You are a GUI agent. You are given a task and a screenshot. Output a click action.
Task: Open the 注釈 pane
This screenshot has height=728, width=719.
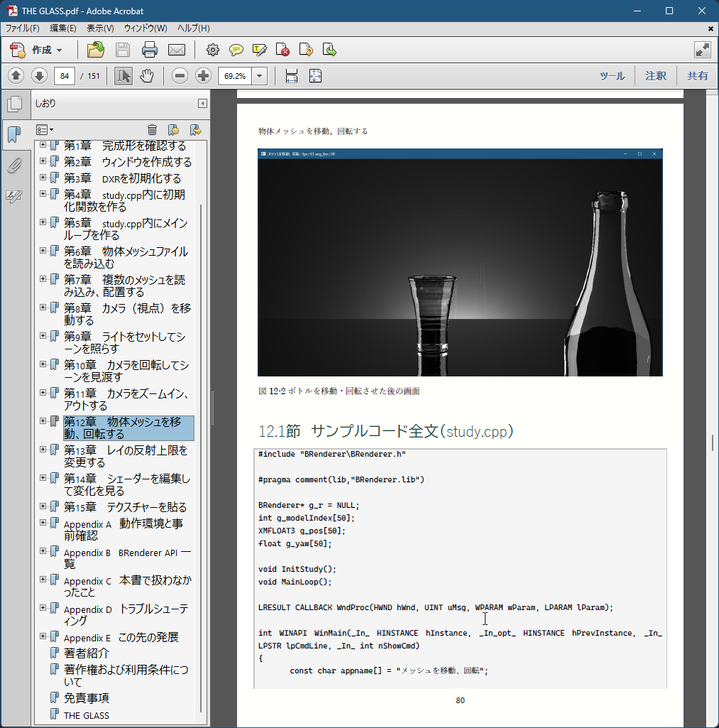coord(655,76)
